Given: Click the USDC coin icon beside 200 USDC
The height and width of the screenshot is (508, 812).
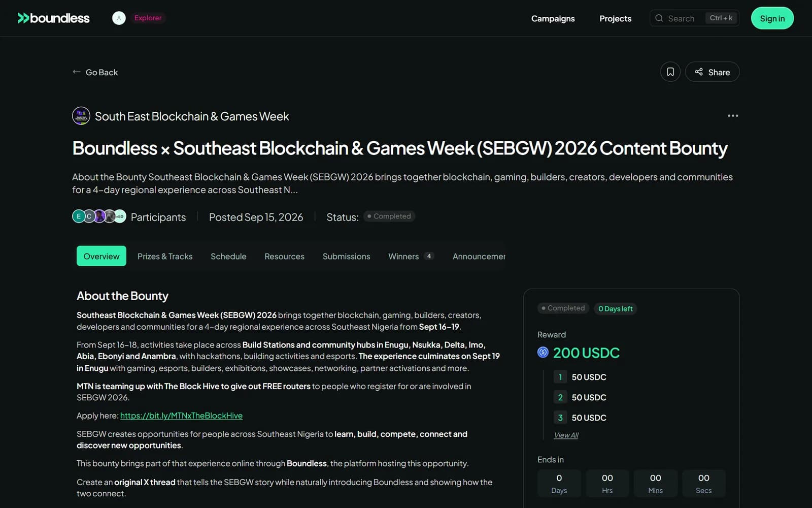Looking at the screenshot, I should [543, 353].
